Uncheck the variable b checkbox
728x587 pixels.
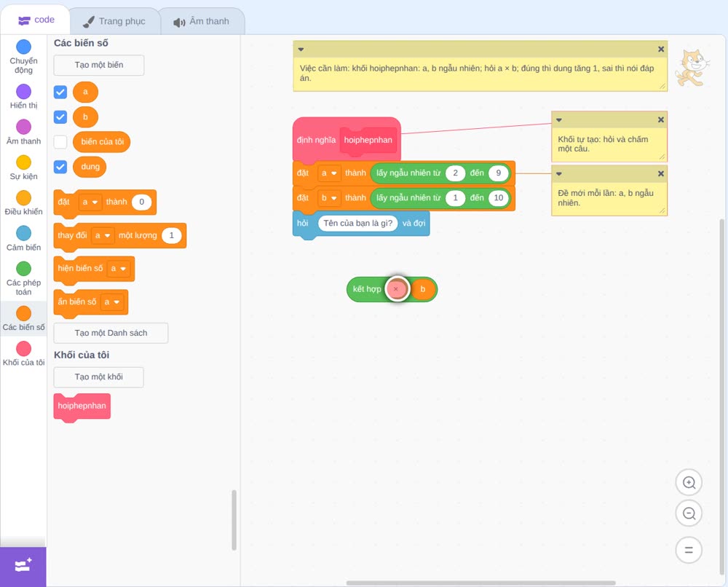pos(60,117)
